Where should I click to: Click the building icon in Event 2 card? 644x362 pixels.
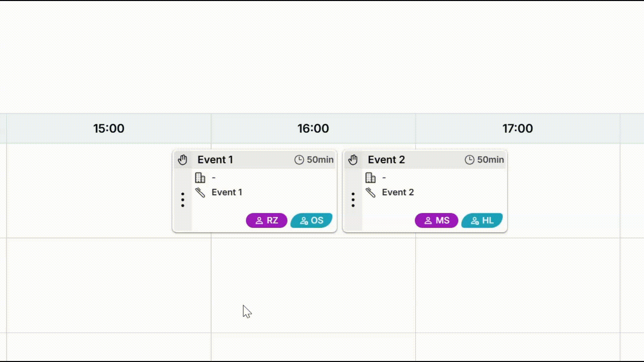(371, 178)
